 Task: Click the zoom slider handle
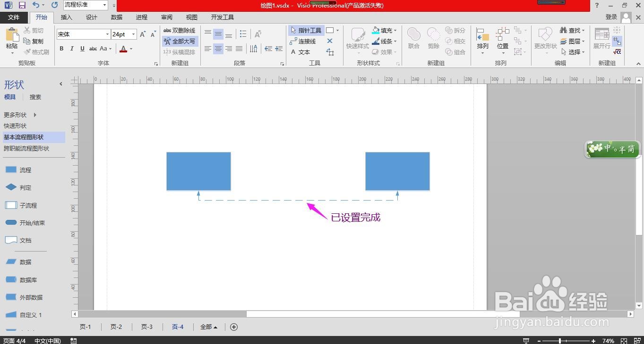point(560,341)
